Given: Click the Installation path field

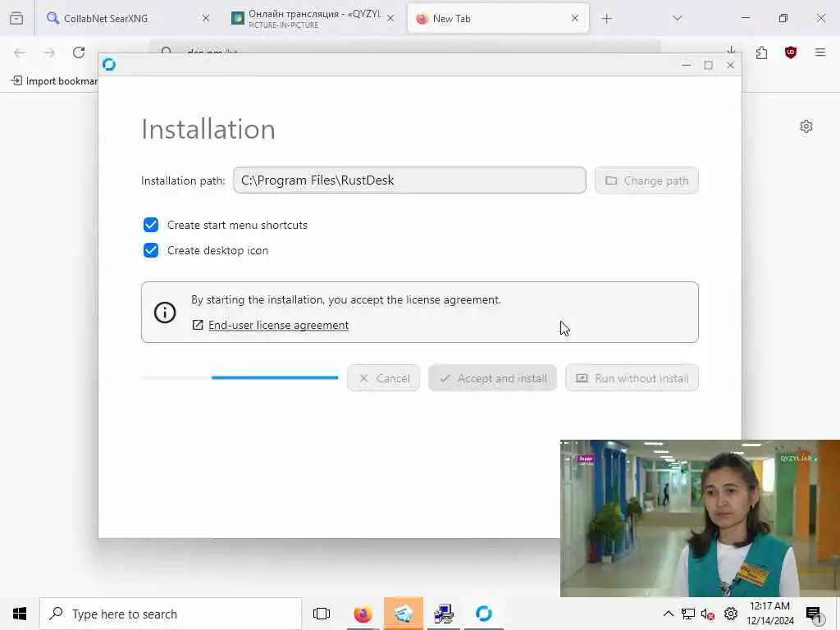Looking at the screenshot, I should (409, 180).
